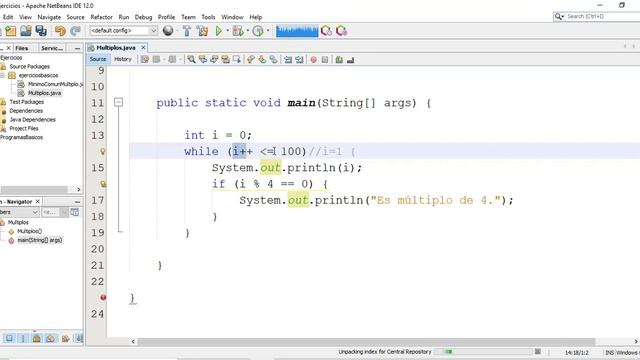Click the Previous Bookmark icon

[x=251, y=60]
